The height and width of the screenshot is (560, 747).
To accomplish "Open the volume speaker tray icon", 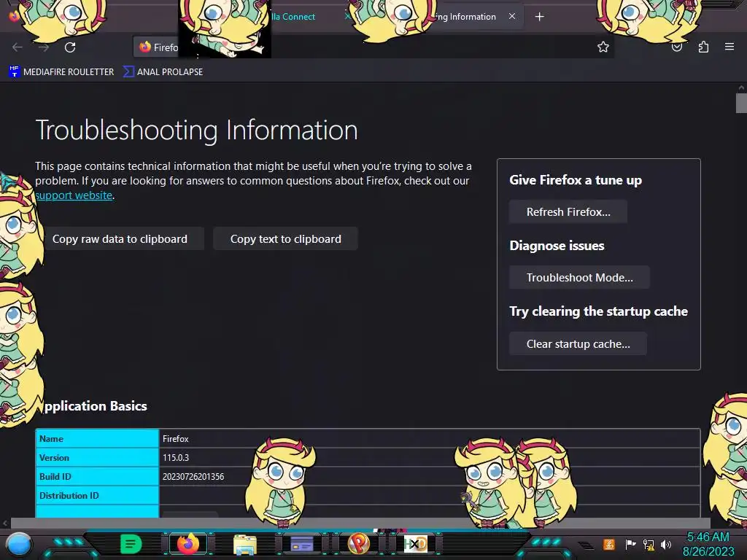I will [x=666, y=544].
